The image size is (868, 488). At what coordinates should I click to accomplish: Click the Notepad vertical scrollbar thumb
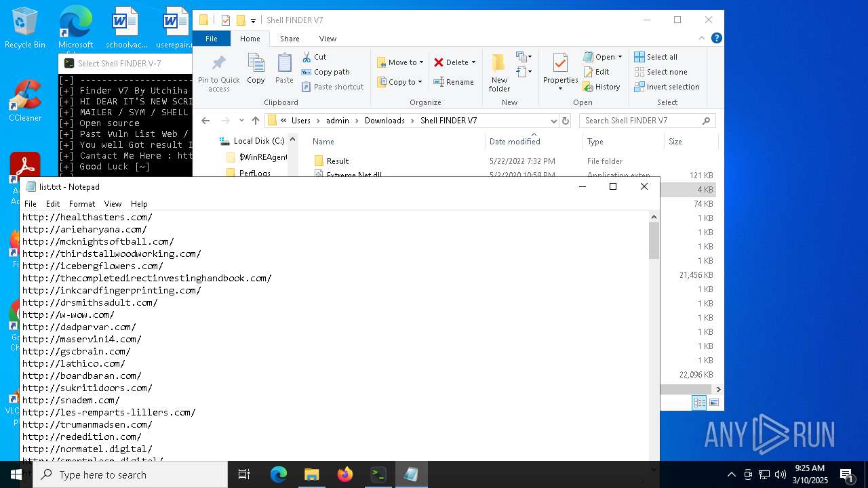[654, 241]
